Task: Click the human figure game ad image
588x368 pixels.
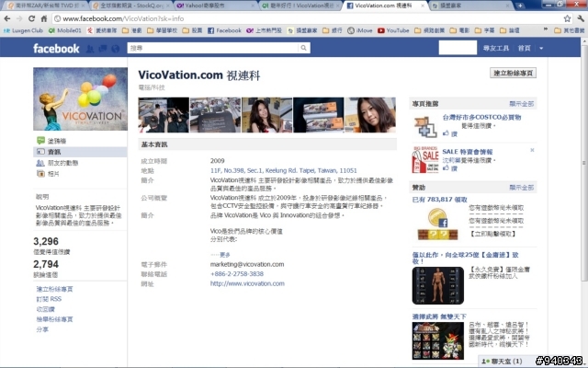Action: 437,285
